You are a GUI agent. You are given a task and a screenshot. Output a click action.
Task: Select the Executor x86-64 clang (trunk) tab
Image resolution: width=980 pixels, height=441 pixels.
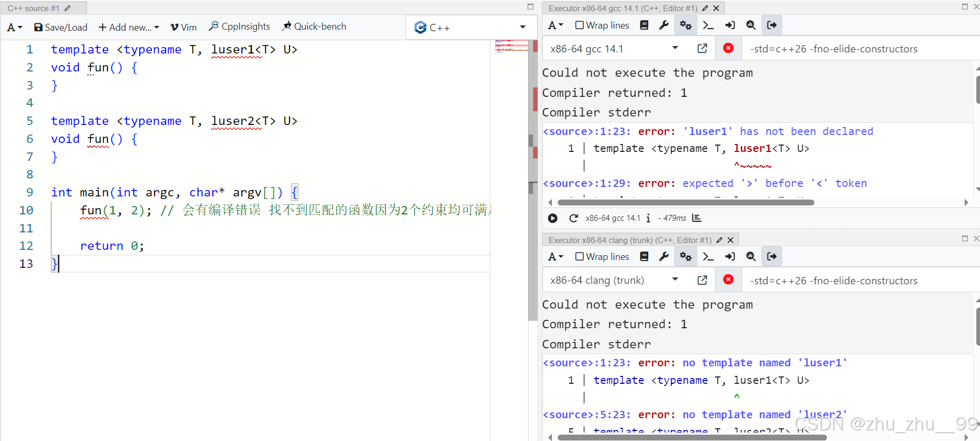click(x=630, y=240)
